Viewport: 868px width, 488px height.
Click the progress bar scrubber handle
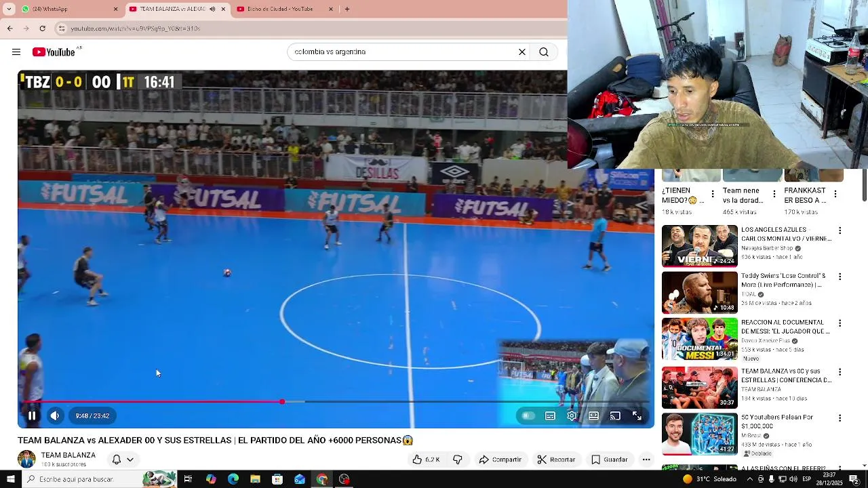coord(282,402)
